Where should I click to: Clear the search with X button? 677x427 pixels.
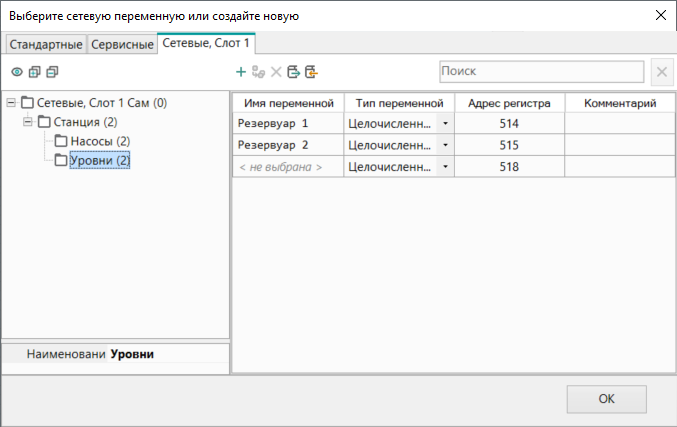(662, 72)
